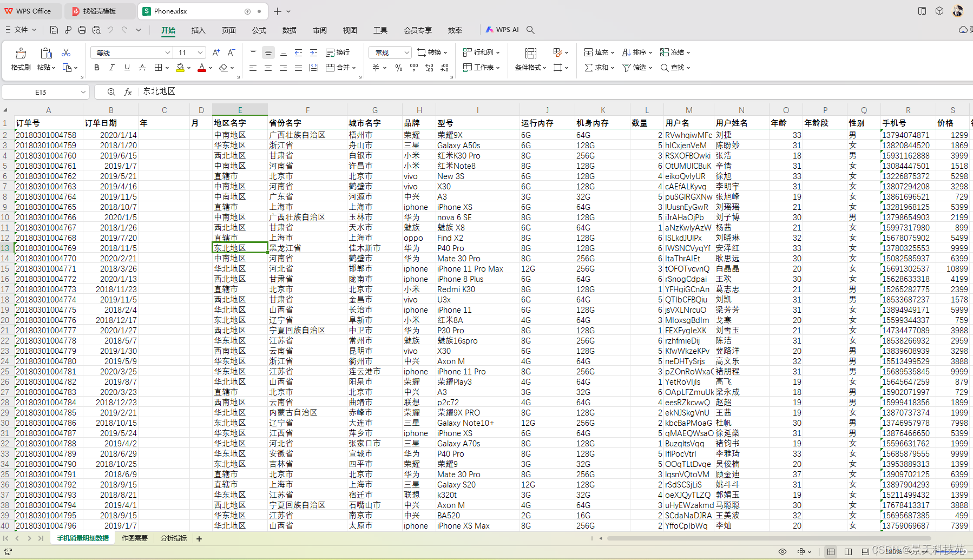Image resolution: width=973 pixels, height=560 pixels.
Task: Click the zoom magnifier beside formula bar
Action: 111,92
